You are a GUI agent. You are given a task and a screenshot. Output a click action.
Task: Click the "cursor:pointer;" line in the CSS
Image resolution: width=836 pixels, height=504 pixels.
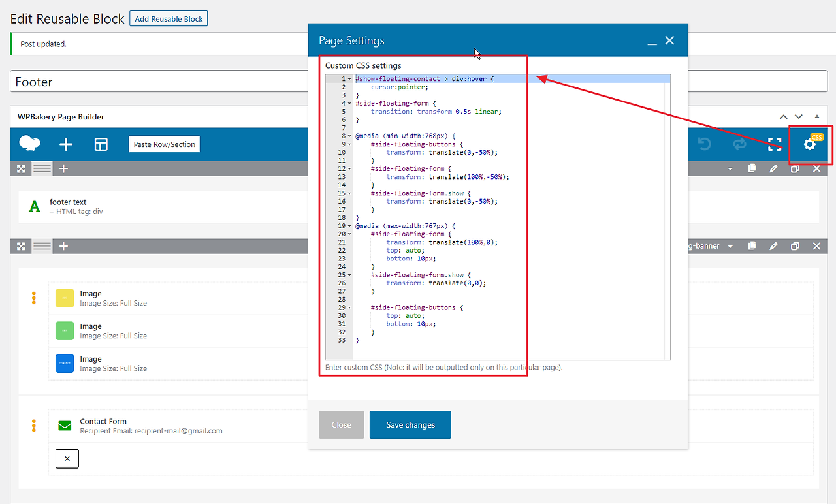400,87
